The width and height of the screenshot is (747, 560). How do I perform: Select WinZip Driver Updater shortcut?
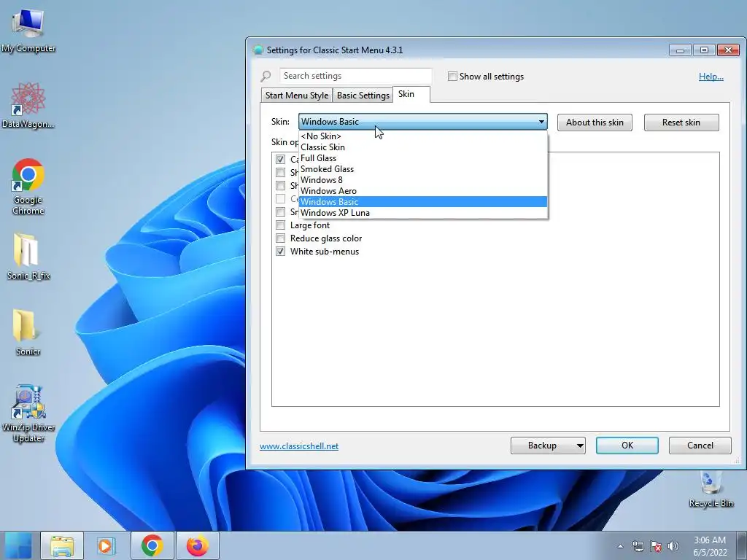[x=28, y=413]
